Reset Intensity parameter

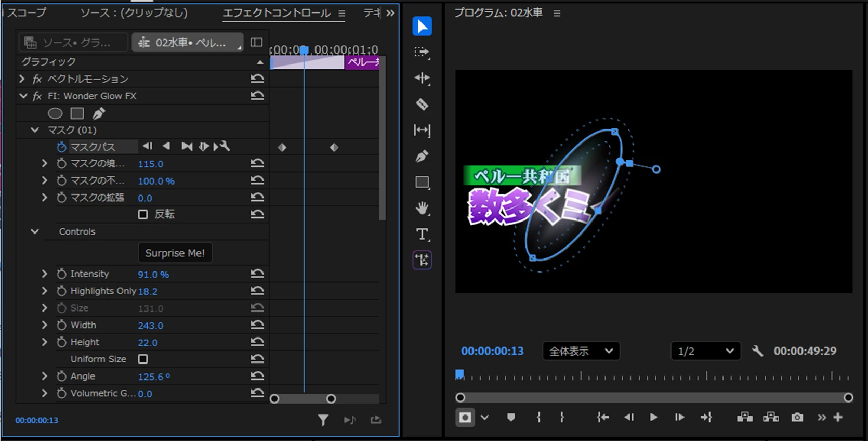click(x=257, y=274)
